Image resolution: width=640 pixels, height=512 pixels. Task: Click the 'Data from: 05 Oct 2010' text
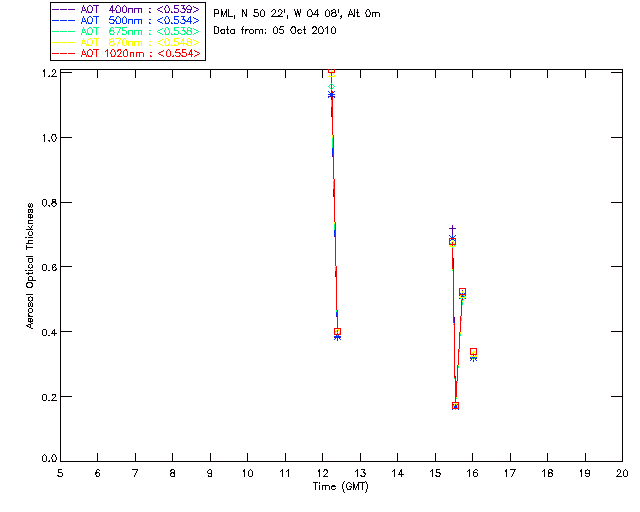coord(275,30)
